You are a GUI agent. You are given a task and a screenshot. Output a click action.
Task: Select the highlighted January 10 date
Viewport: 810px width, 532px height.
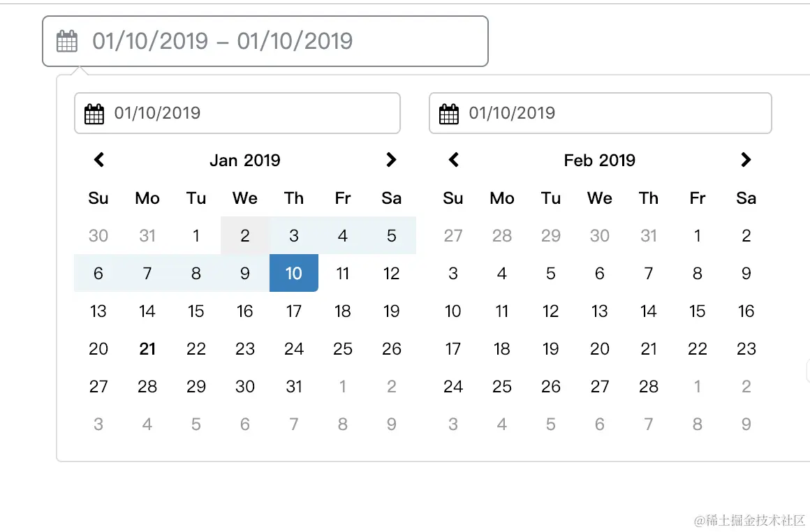(293, 273)
